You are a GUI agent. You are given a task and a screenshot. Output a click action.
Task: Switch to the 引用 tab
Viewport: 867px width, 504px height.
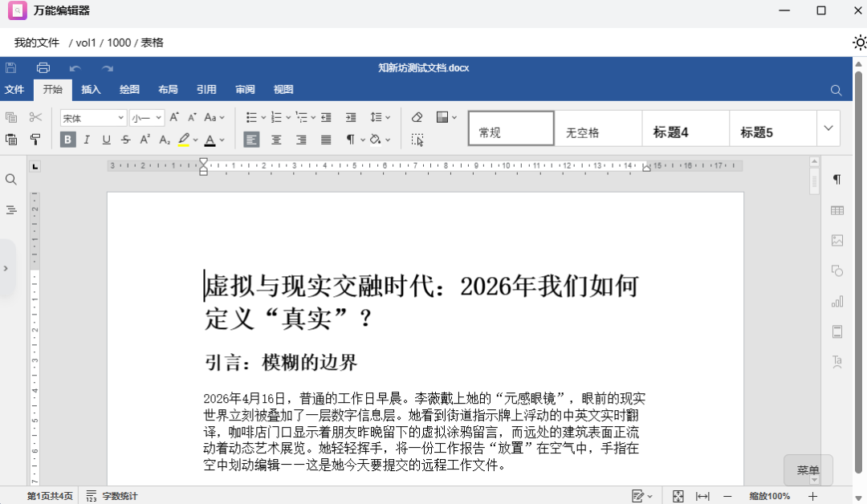tap(206, 90)
